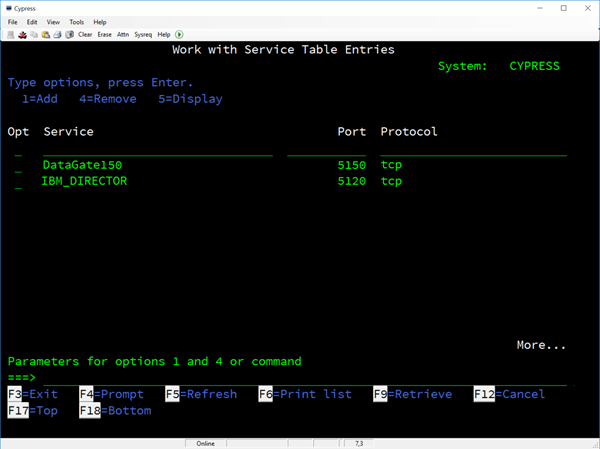Click the Opt field beside DataGate150
600x449 pixels.
click(x=18, y=165)
